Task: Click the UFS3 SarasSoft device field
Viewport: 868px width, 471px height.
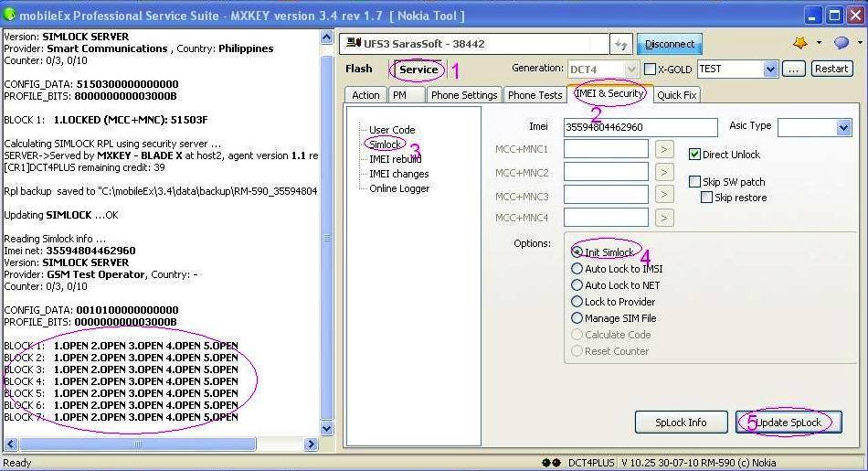Action: coord(474,44)
